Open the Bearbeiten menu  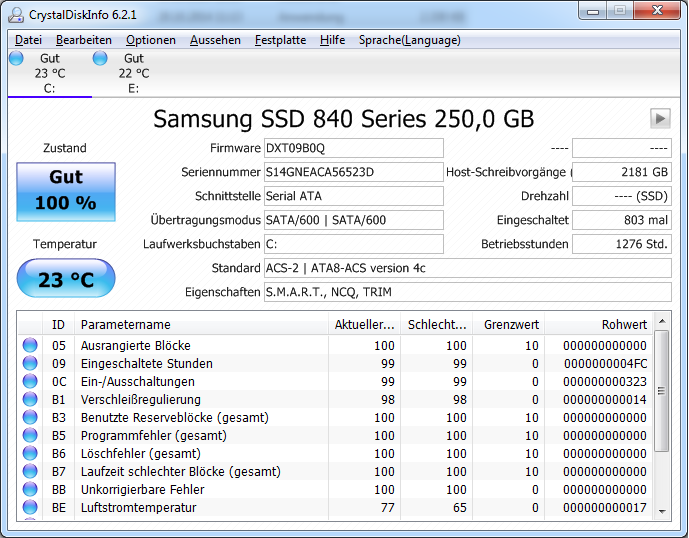pos(83,40)
